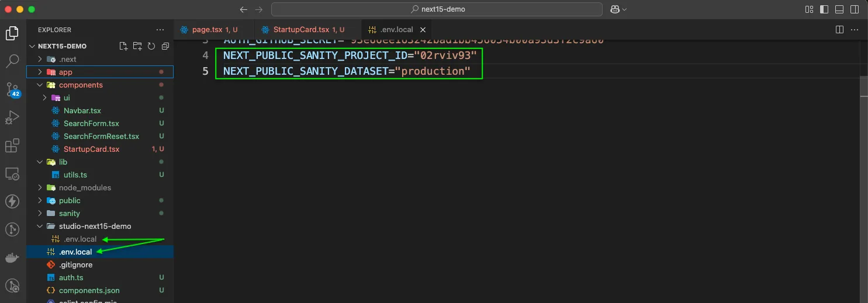Click line number 5 in the gutter
The width and height of the screenshot is (868, 303).
coord(205,71)
